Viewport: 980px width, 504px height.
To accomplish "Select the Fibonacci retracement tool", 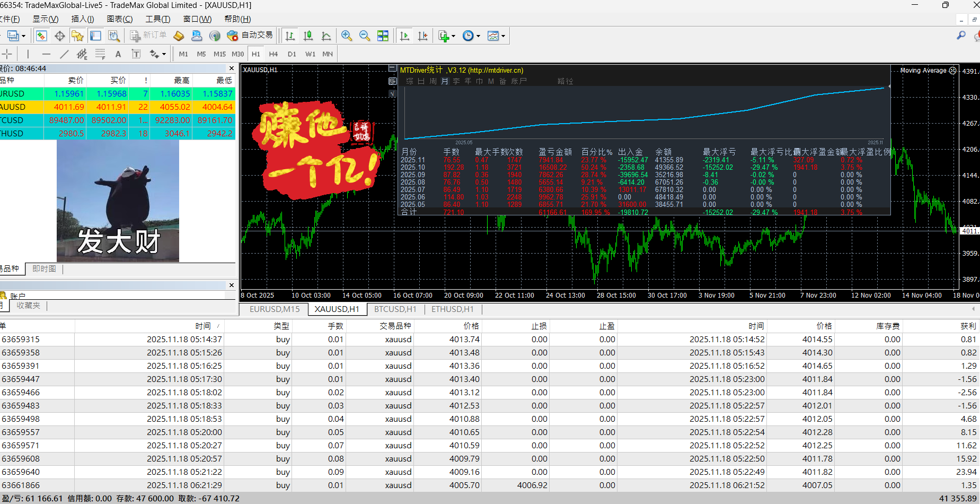I will (x=100, y=54).
